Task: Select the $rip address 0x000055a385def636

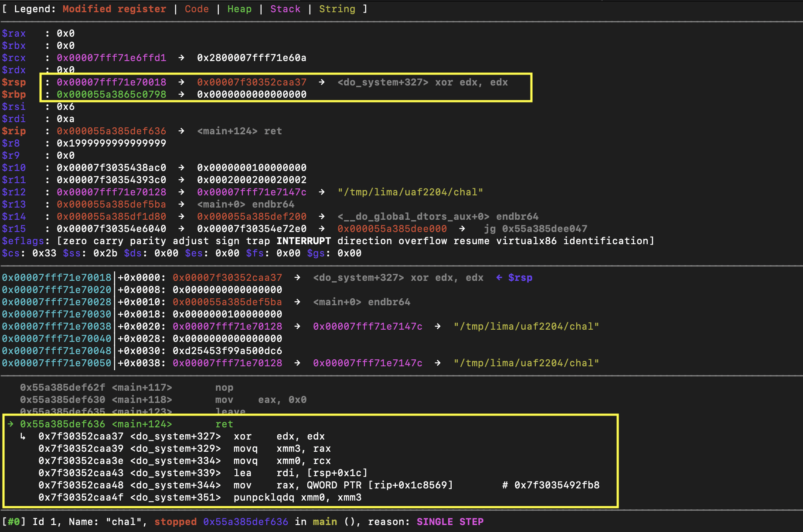Action: tap(112, 131)
